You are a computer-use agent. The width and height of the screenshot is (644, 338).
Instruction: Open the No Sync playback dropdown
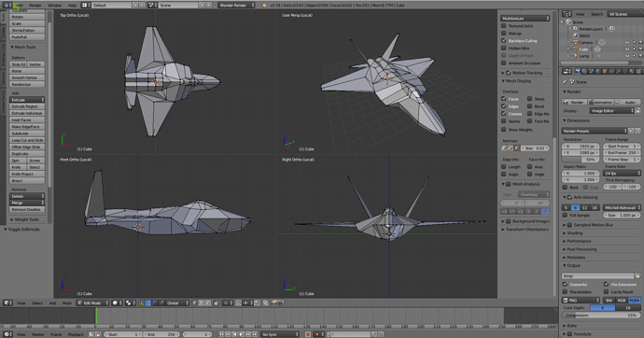[280, 334]
